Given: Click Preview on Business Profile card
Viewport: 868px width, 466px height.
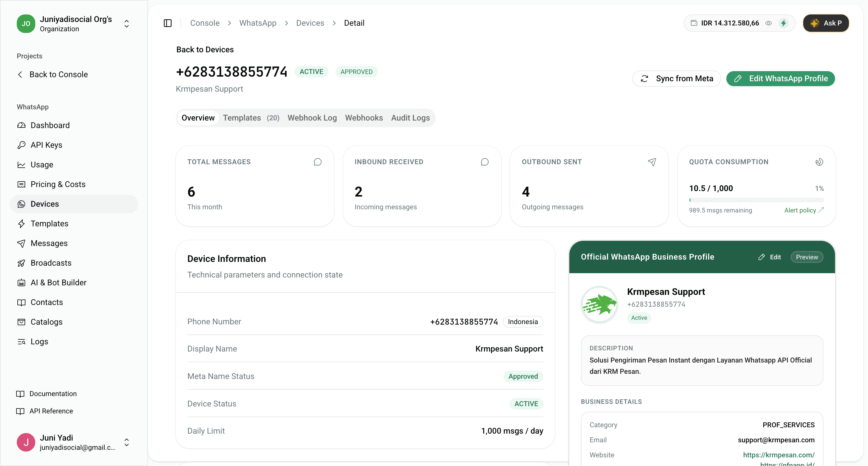Looking at the screenshot, I should (x=807, y=257).
